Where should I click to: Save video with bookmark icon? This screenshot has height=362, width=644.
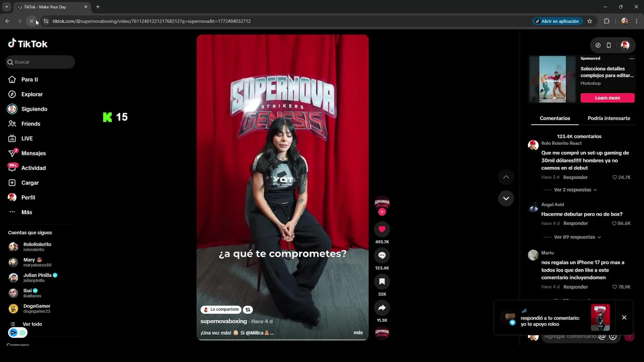click(382, 282)
